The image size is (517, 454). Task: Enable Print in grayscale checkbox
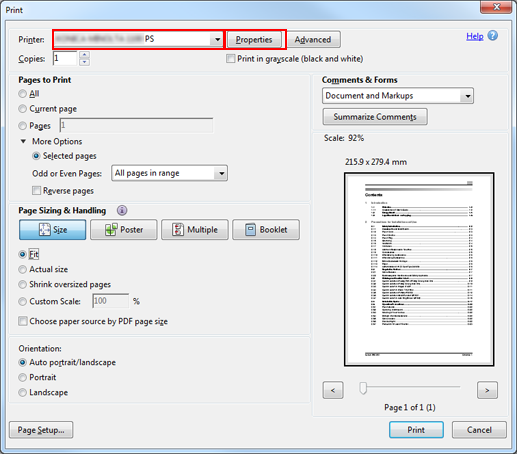[x=230, y=59]
